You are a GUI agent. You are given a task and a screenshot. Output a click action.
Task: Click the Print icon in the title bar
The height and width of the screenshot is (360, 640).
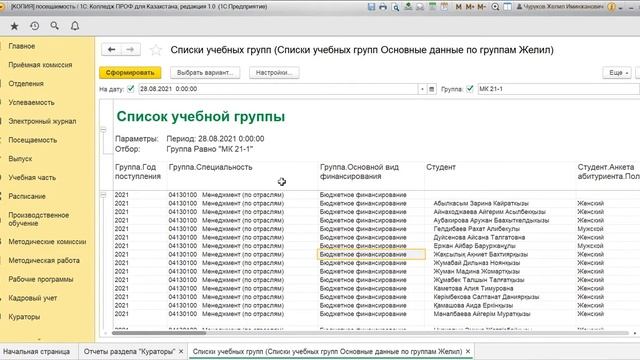click(x=383, y=7)
